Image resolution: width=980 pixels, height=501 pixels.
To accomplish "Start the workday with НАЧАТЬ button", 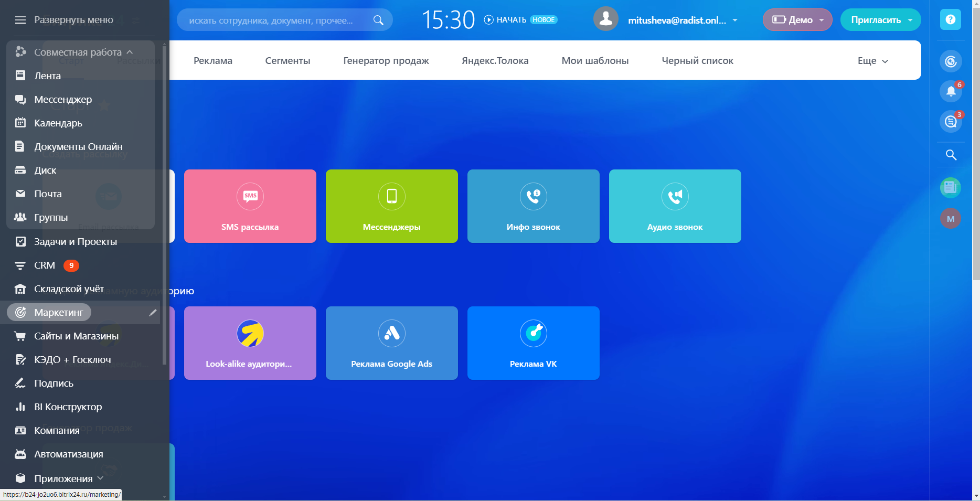I will coord(505,20).
